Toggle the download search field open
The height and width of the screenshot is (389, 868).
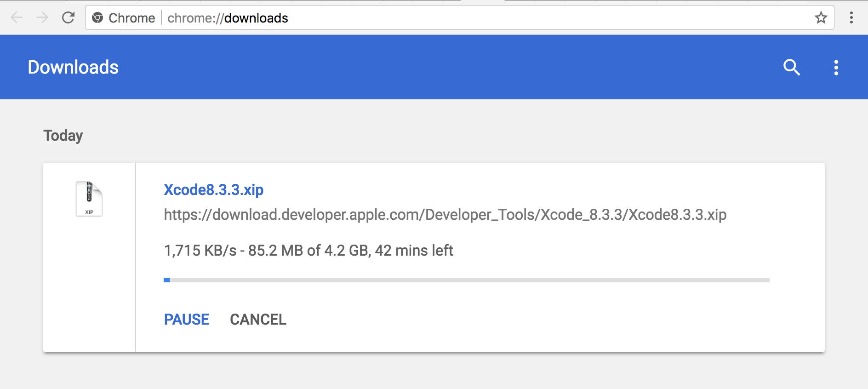[x=792, y=67]
